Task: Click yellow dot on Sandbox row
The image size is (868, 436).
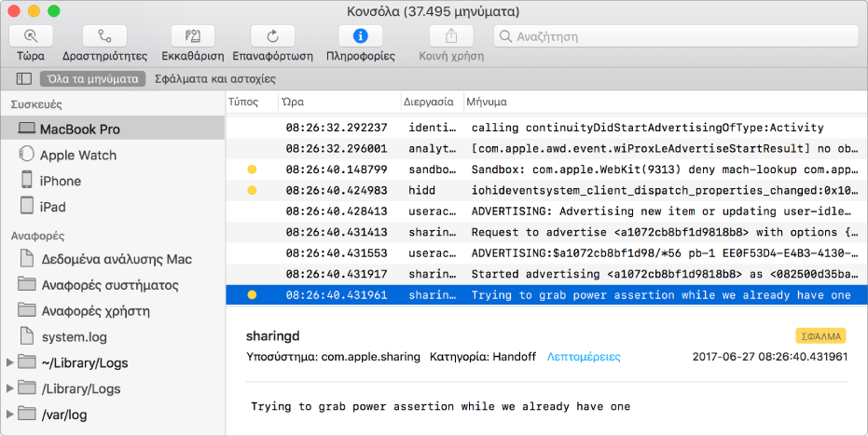Action: click(x=252, y=170)
